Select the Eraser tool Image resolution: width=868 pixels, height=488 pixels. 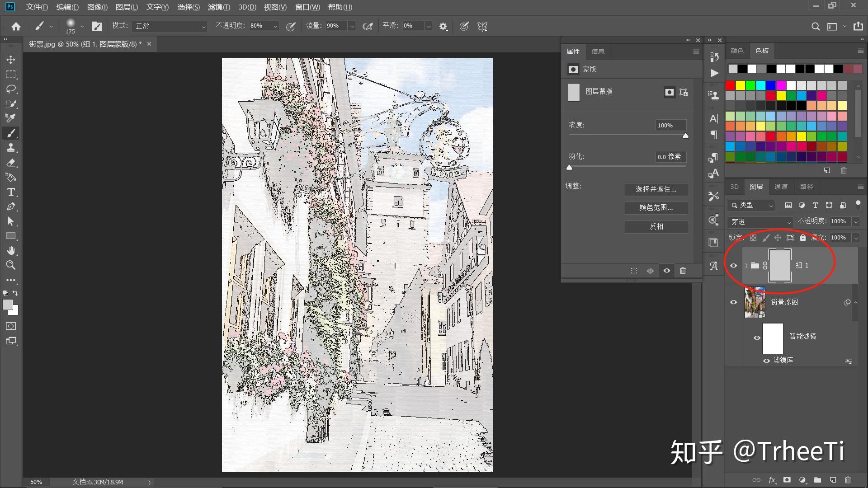pyautogui.click(x=11, y=163)
